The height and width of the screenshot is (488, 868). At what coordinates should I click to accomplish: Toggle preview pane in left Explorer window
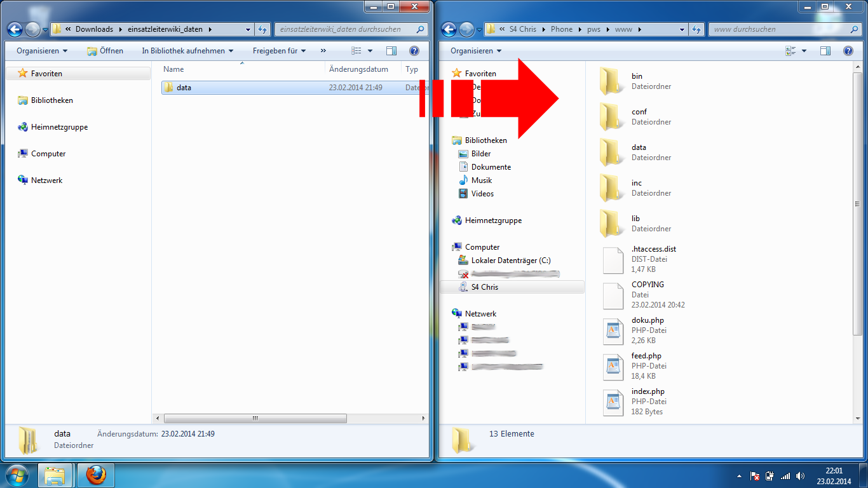click(x=391, y=51)
